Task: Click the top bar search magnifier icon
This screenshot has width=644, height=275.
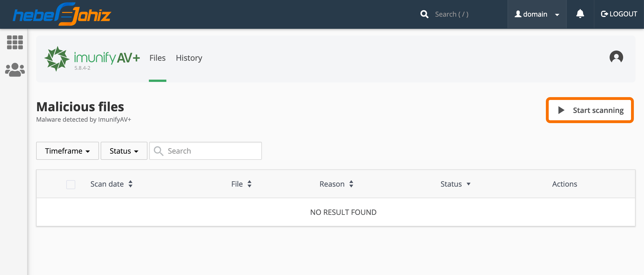Action: coord(424,14)
